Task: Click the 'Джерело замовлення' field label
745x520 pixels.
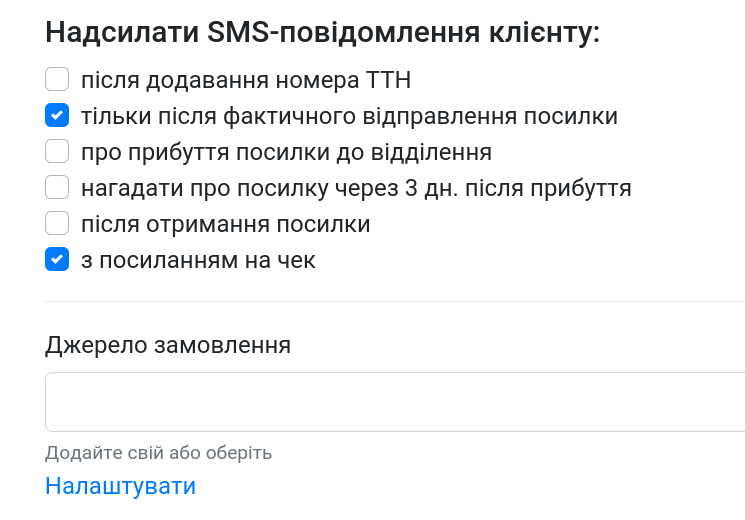Action: tap(168, 346)
